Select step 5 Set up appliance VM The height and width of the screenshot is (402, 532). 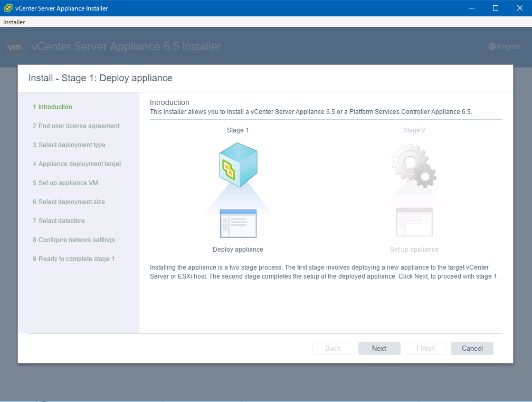point(65,183)
